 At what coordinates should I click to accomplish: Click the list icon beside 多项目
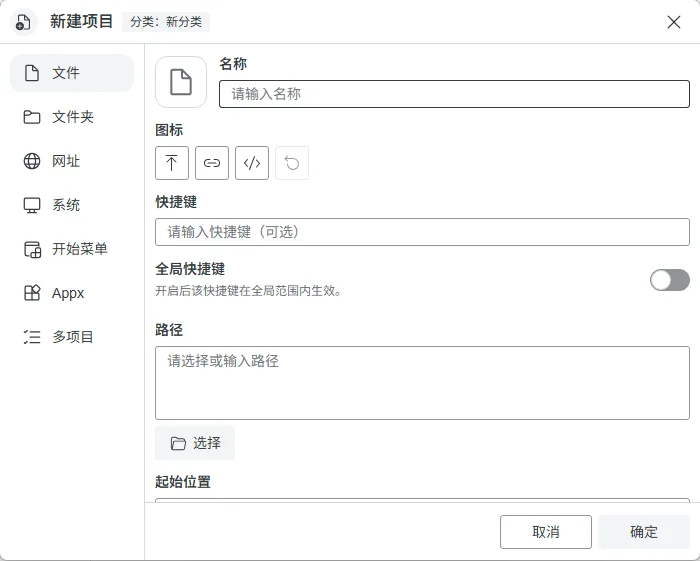point(32,337)
